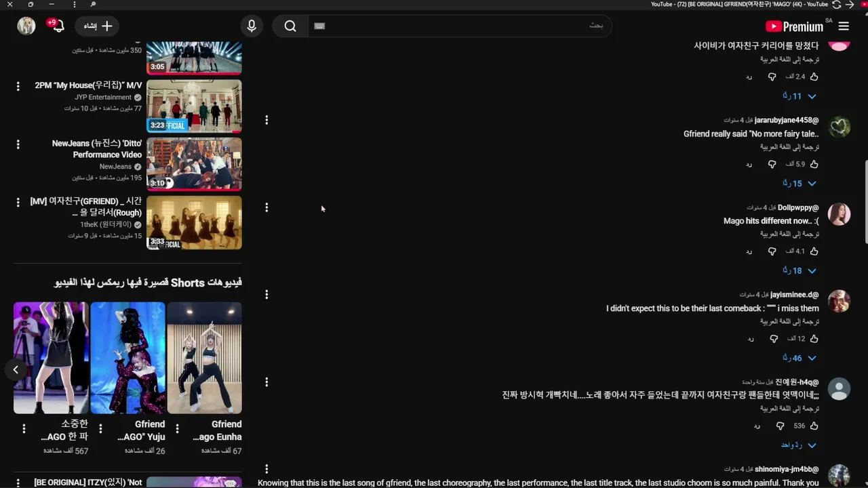Expand 46 replies under jayisminee.d comment
The width and height of the screenshot is (868, 488).
[x=800, y=358]
